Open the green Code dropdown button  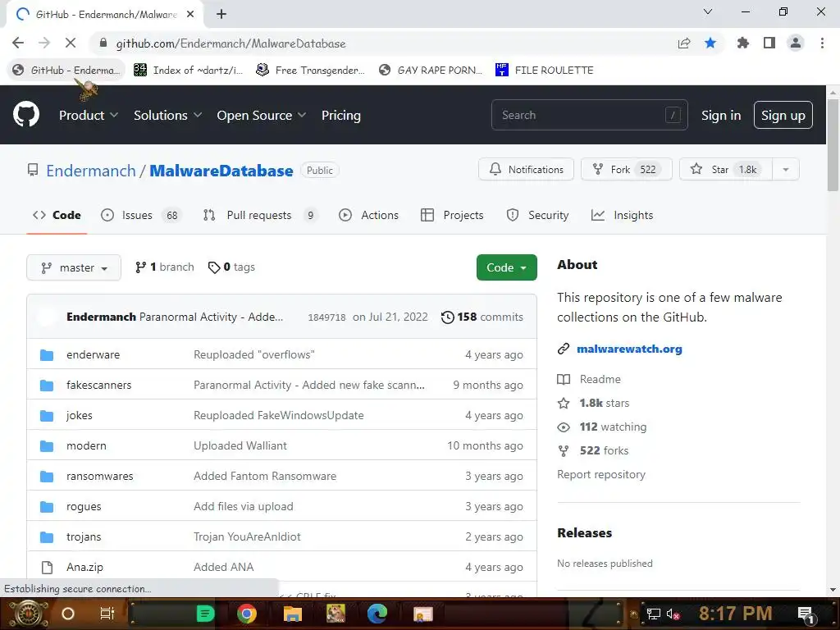coord(507,267)
